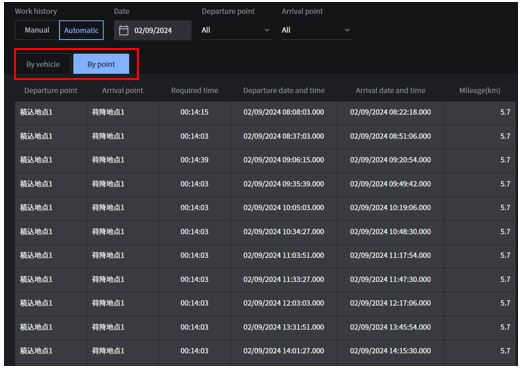Select departure 02/09/2024 08:37:03.000
The height and width of the screenshot is (372, 524).
pyautogui.click(x=284, y=136)
